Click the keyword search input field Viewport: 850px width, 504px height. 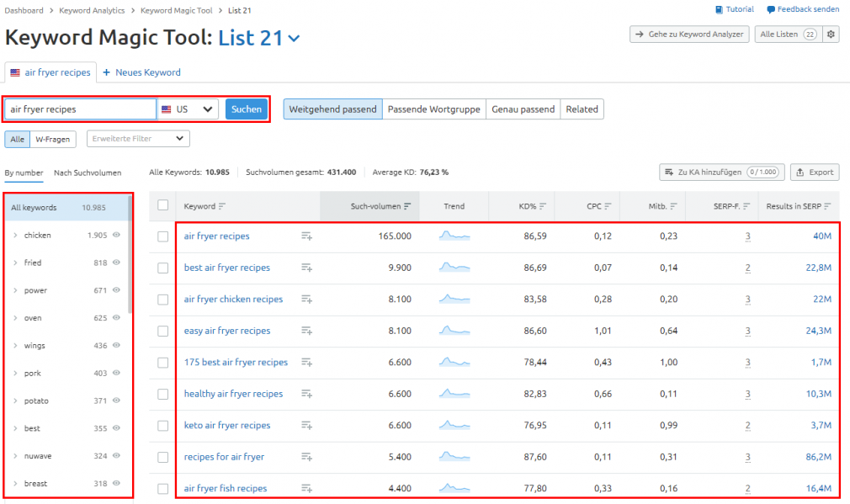pos(80,109)
